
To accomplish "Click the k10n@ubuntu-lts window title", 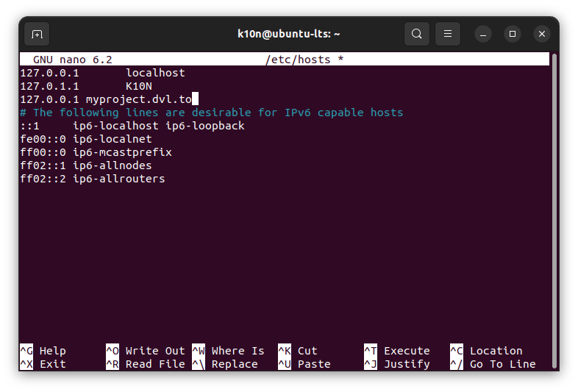I will pyautogui.click(x=288, y=34).
